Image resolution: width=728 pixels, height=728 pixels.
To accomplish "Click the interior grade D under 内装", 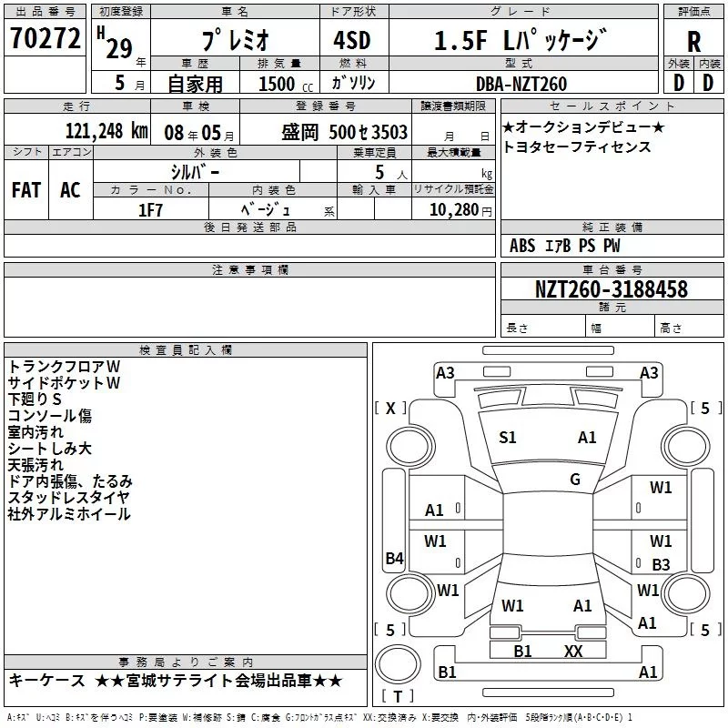I will [708, 83].
